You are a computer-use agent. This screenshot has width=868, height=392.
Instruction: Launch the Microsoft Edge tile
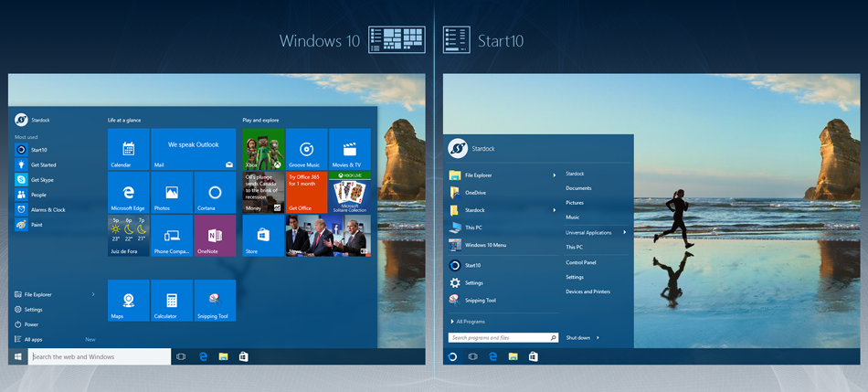pyautogui.click(x=128, y=192)
